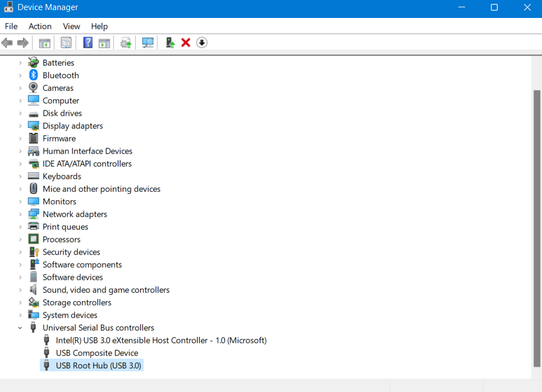Expand the Network adapters category
This screenshot has width=542, height=392.
(x=20, y=214)
